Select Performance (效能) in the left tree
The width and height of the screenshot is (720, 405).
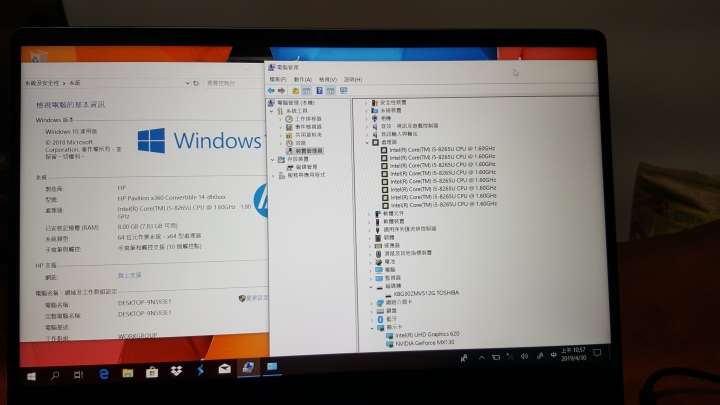pyautogui.click(x=301, y=143)
